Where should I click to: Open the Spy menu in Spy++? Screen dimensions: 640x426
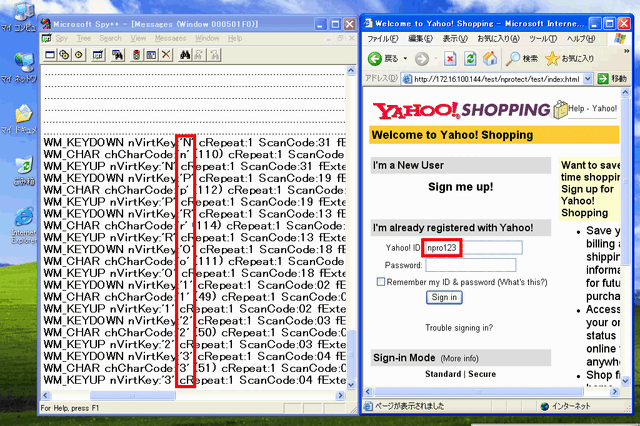pos(62,38)
